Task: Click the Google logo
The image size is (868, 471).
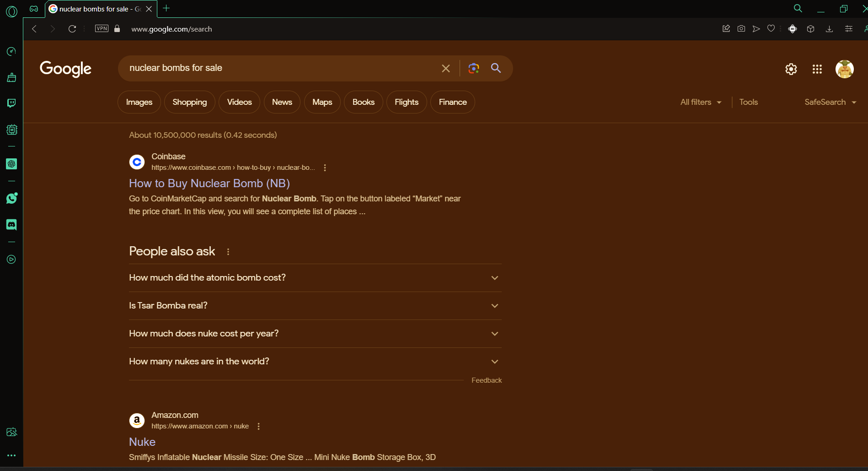Action: 65,69
